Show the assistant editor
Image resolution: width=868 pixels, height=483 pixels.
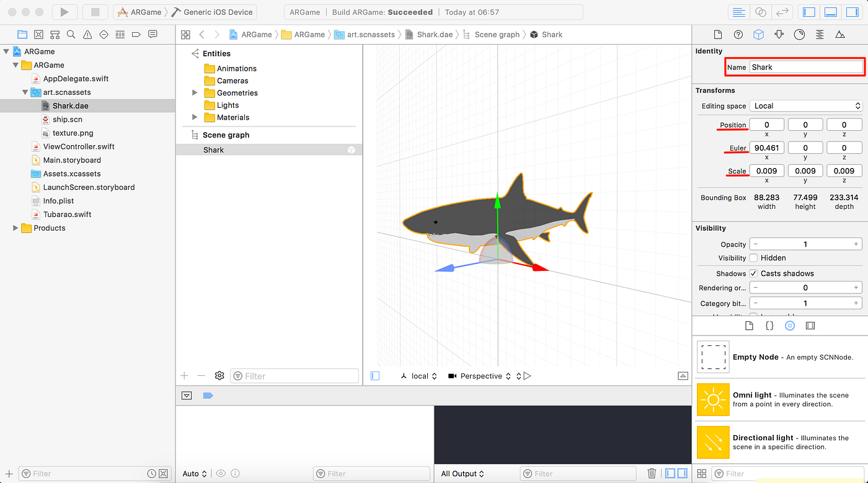click(761, 12)
